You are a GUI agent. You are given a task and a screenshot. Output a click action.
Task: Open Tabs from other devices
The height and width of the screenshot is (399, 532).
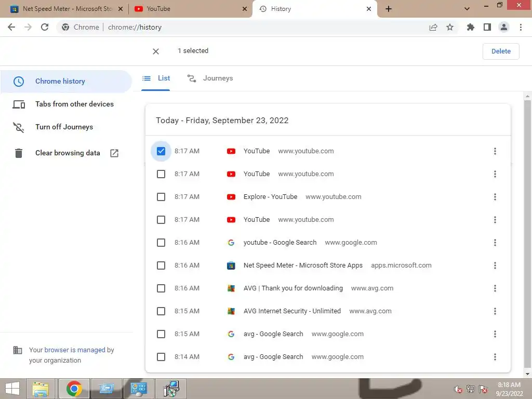click(x=66, y=104)
